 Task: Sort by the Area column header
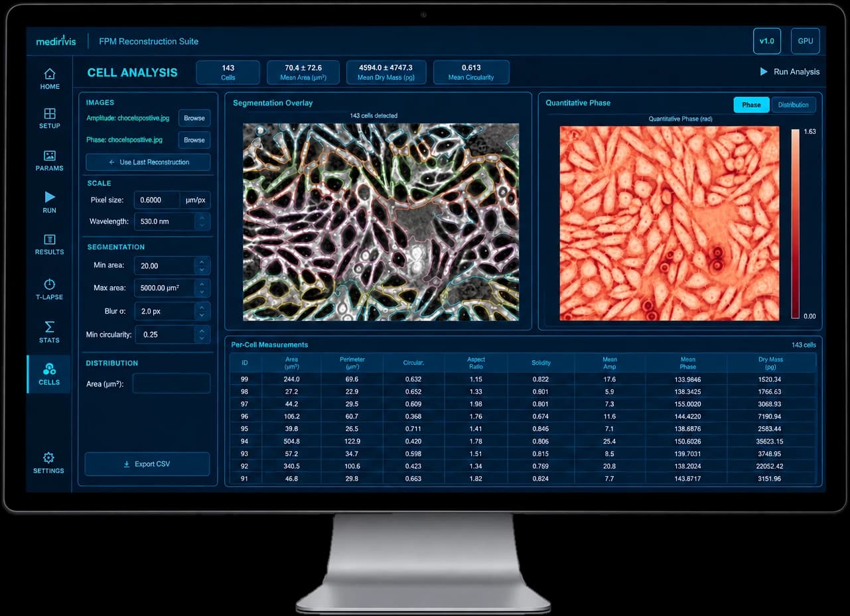(x=291, y=363)
